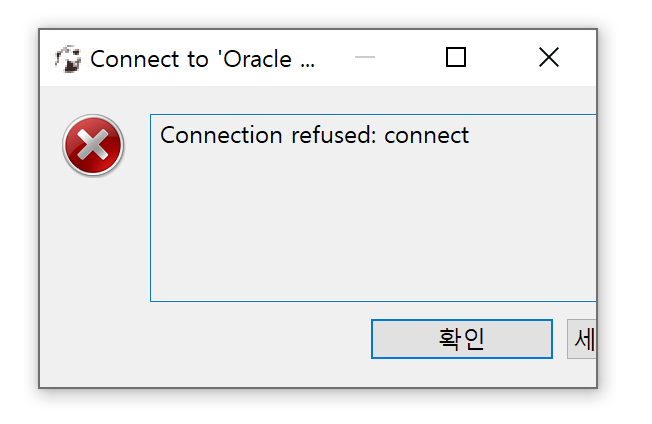Viewport: 652px width, 424px height.
Task: Maximize the connection error dialog
Action: tap(456, 57)
